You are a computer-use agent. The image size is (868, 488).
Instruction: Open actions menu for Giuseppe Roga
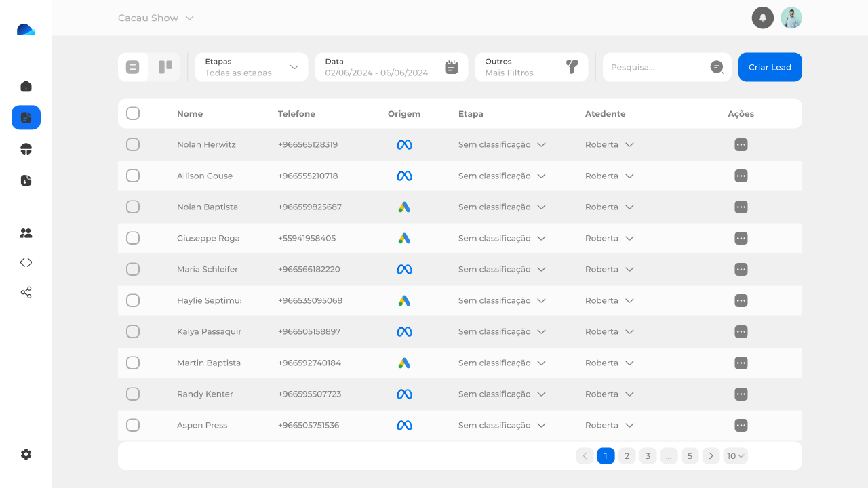click(x=741, y=238)
